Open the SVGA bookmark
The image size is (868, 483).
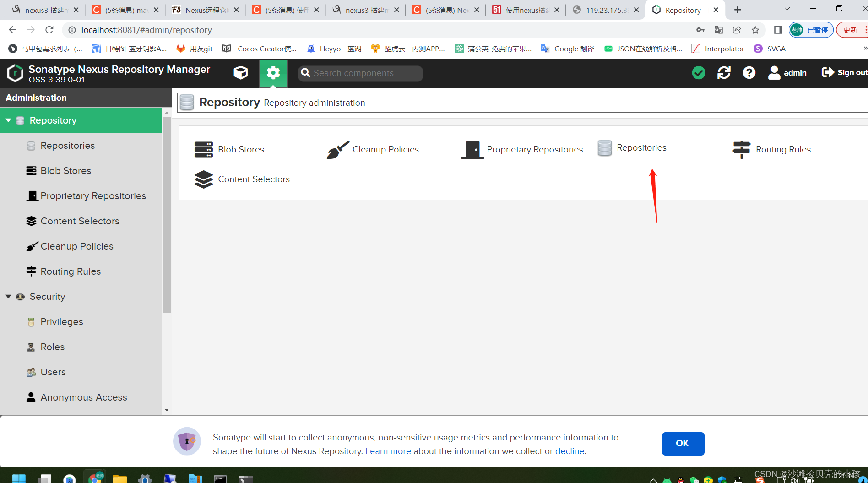click(770, 49)
